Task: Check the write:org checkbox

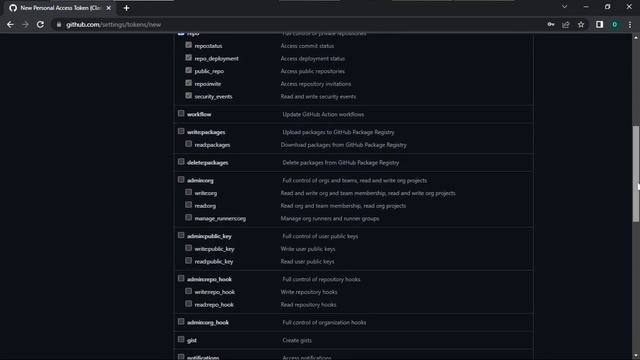Action: 189,192
